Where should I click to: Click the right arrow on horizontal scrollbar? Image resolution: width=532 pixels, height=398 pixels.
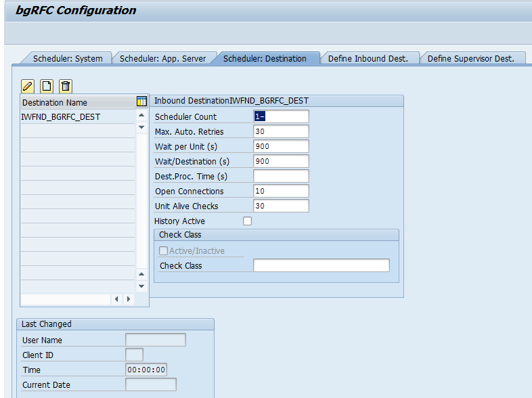click(x=128, y=298)
